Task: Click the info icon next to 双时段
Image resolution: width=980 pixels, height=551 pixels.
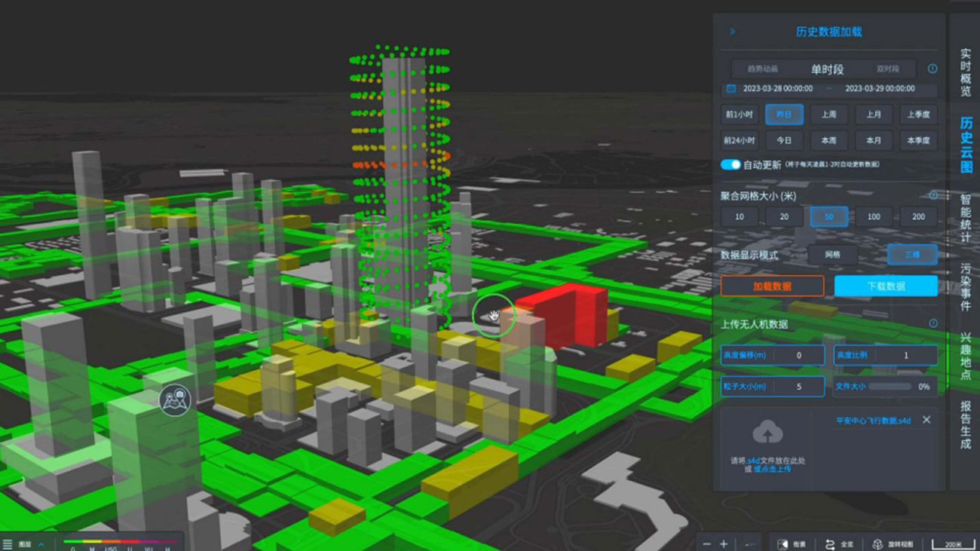Action: tap(933, 69)
